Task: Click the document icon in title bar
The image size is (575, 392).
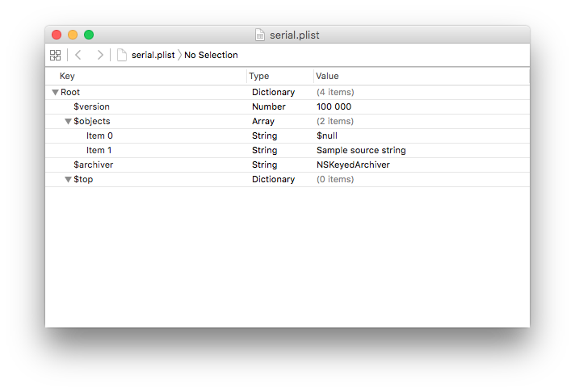Action: coord(259,35)
